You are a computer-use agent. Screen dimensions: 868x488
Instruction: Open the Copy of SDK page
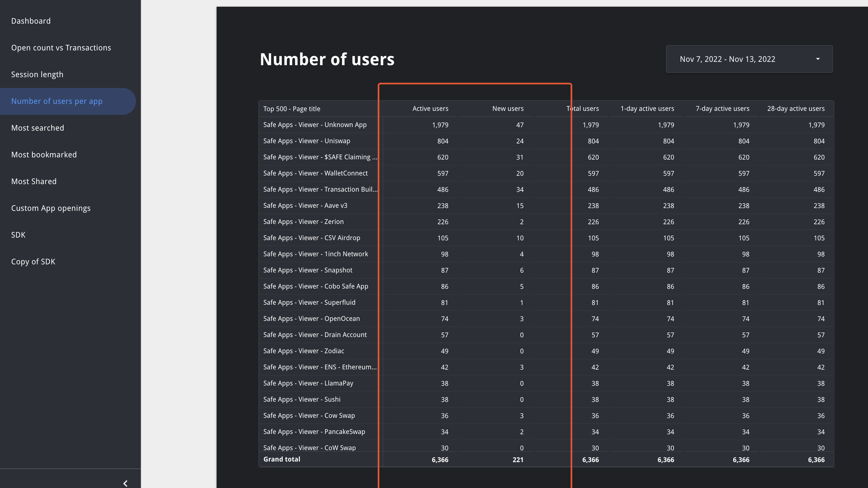[x=33, y=261]
